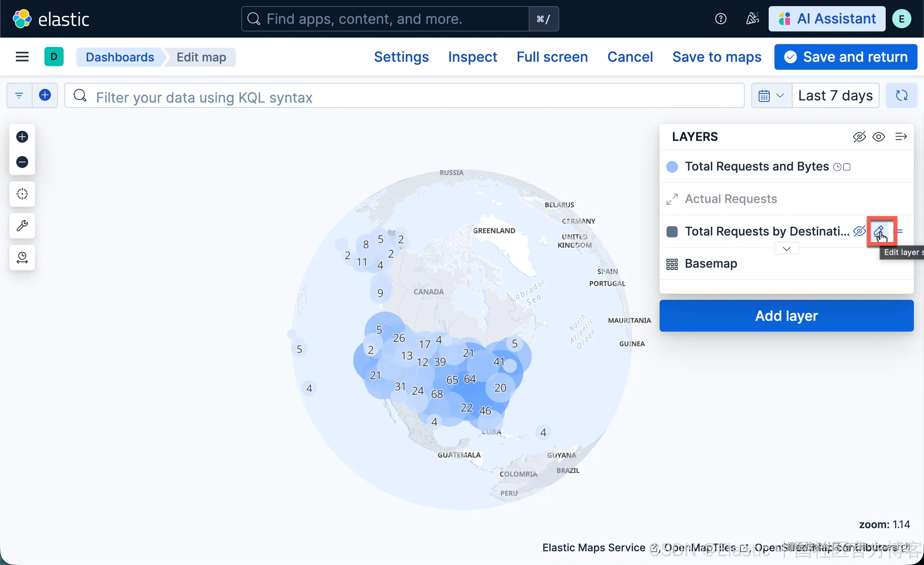The height and width of the screenshot is (565, 924).
Task: Open the help menu icon
Action: tap(720, 19)
